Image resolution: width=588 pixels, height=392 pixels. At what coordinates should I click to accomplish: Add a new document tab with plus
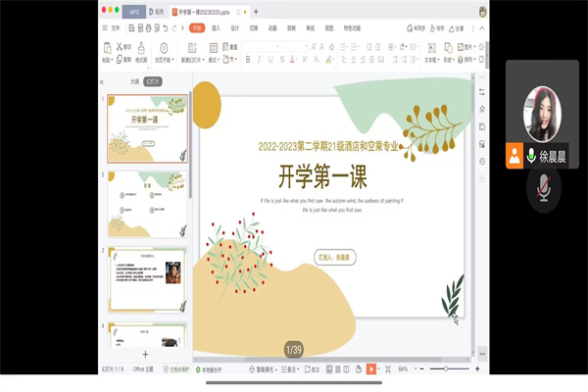[256, 11]
